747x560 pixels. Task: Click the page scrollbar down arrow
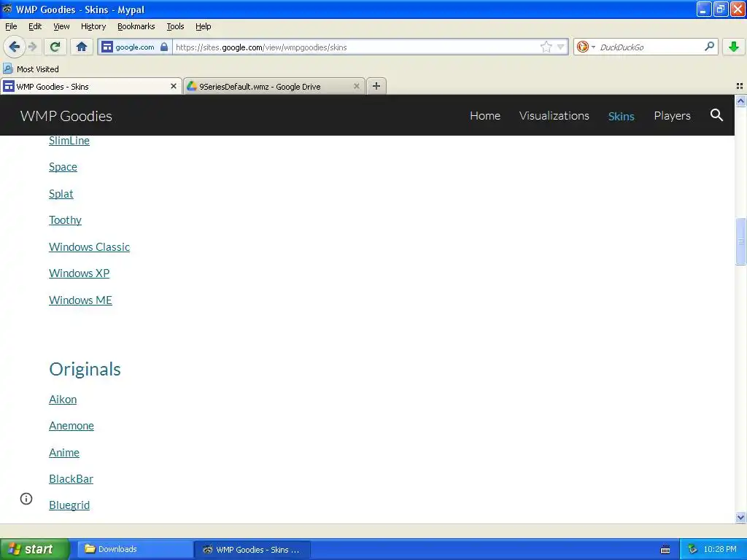tap(740, 517)
